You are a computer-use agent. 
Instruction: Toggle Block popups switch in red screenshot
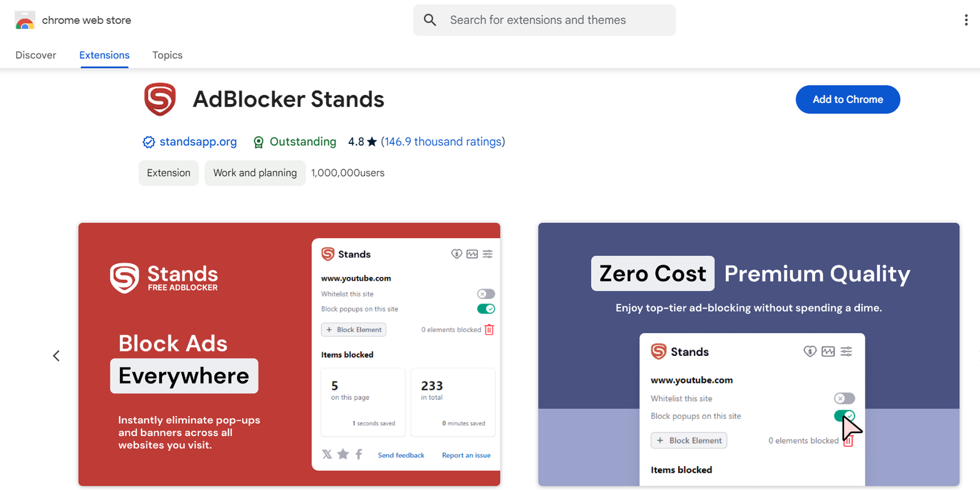click(x=486, y=309)
